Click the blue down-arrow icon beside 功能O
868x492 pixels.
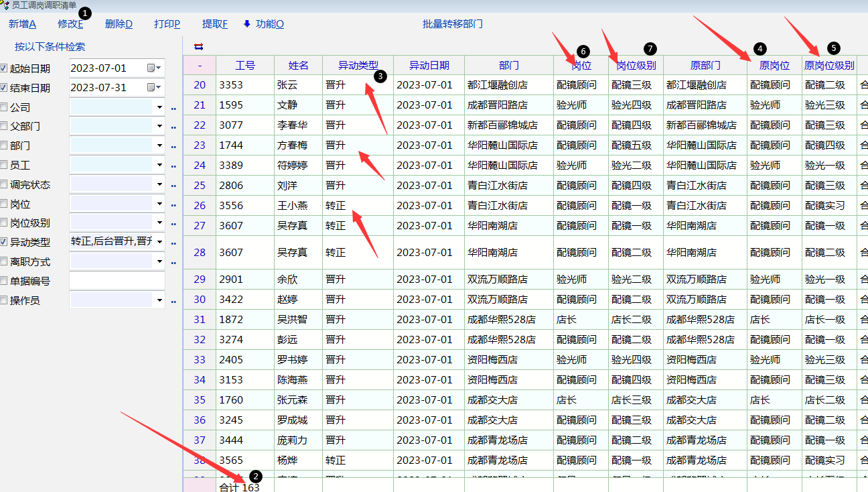tap(246, 24)
